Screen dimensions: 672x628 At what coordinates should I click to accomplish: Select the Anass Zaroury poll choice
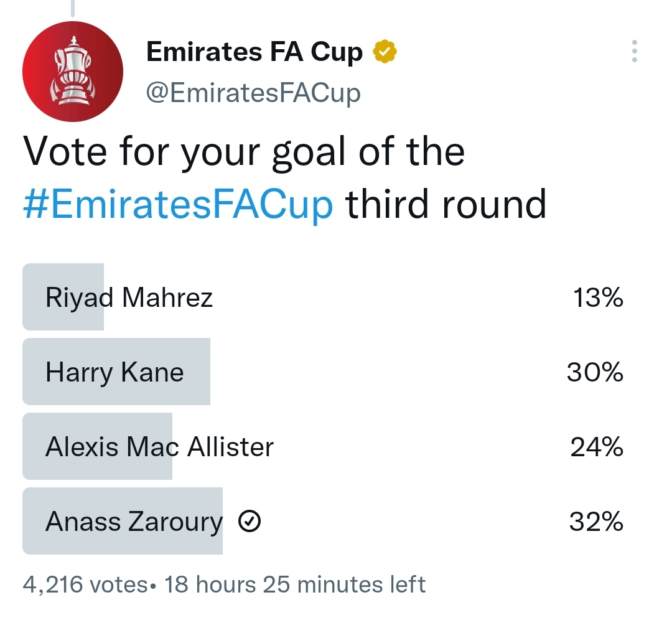point(134,522)
